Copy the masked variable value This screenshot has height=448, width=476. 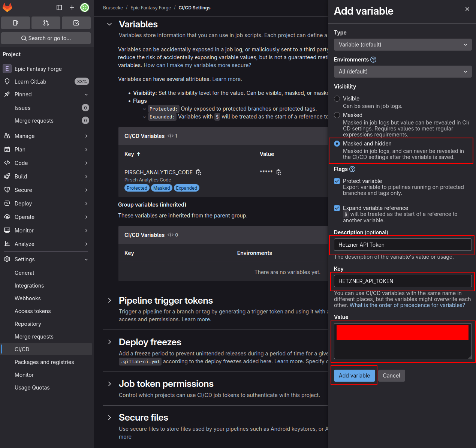click(279, 172)
